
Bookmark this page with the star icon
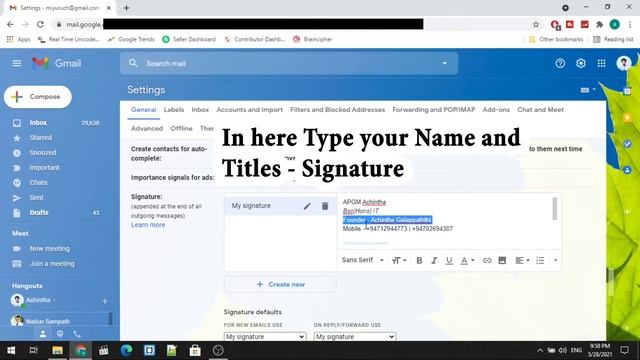pos(536,24)
